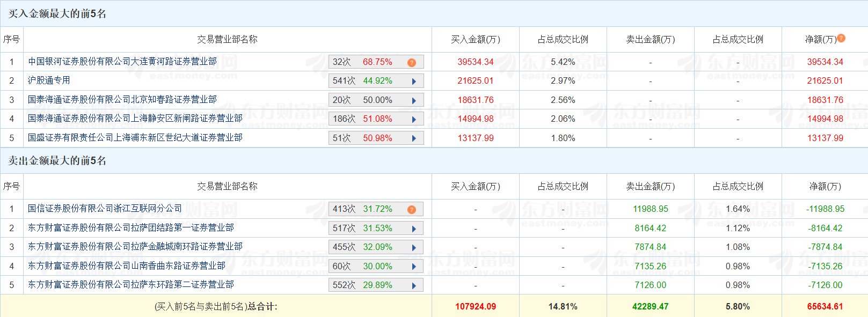
Task: Click 32次 68.75% stats box
Action: point(362,62)
